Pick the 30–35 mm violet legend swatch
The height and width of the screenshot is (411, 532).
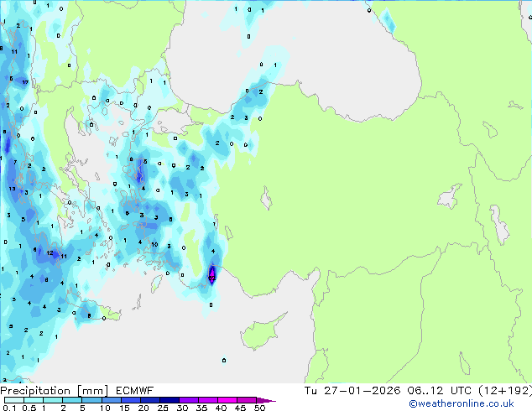[189, 400]
